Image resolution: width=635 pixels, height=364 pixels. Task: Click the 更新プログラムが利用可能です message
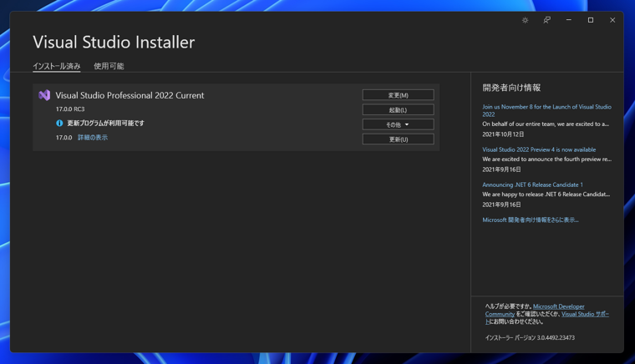[105, 123]
